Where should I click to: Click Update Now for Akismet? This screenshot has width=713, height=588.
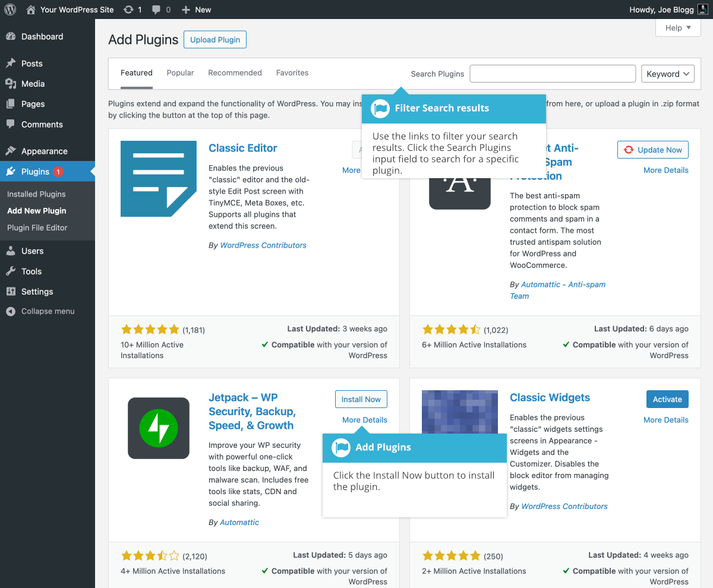pyautogui.click(x=653, y=150)
